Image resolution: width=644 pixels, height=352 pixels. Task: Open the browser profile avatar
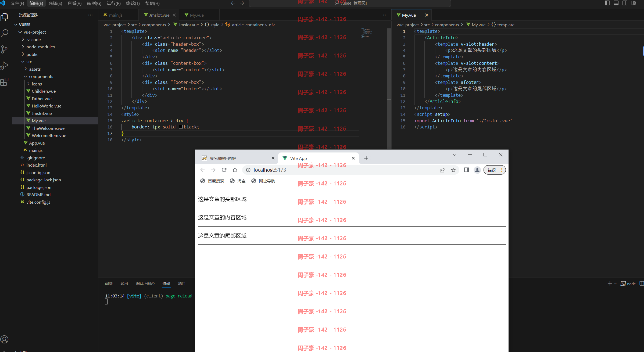(x=477, y=170)
